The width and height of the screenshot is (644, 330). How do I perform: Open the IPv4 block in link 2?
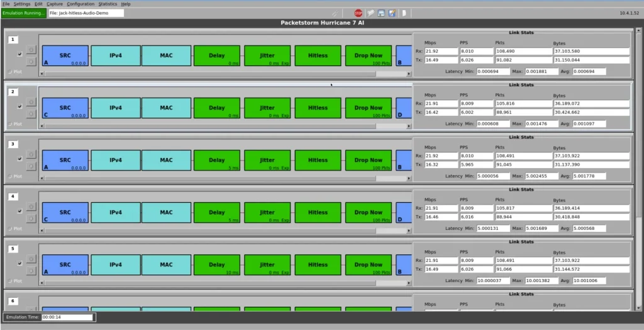click(x=116, y=108)
